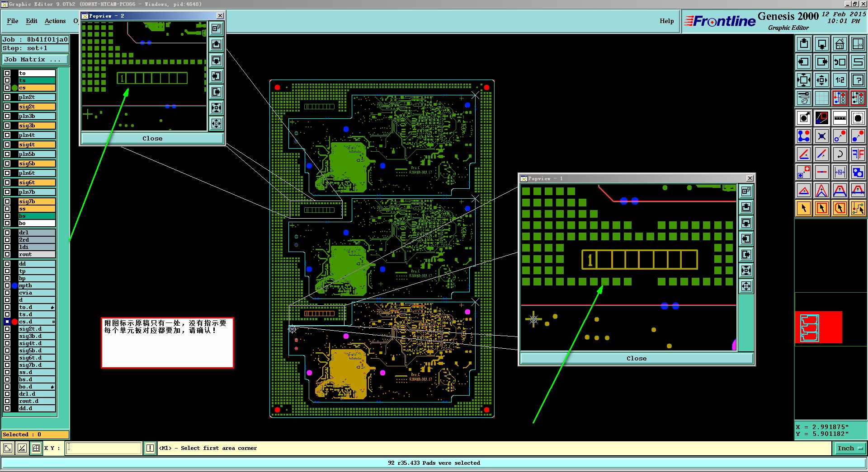Screen dimensions: 868x472
Task: Click the pan down icon in Popview 1 side toolbar
Action: click(x=746, y=223)
